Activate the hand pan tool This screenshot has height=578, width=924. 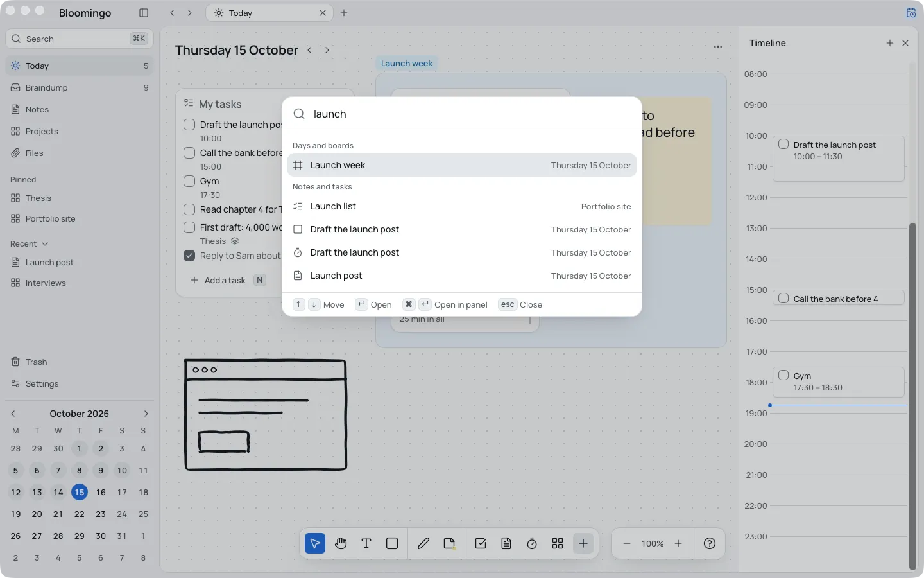[341, 543]
